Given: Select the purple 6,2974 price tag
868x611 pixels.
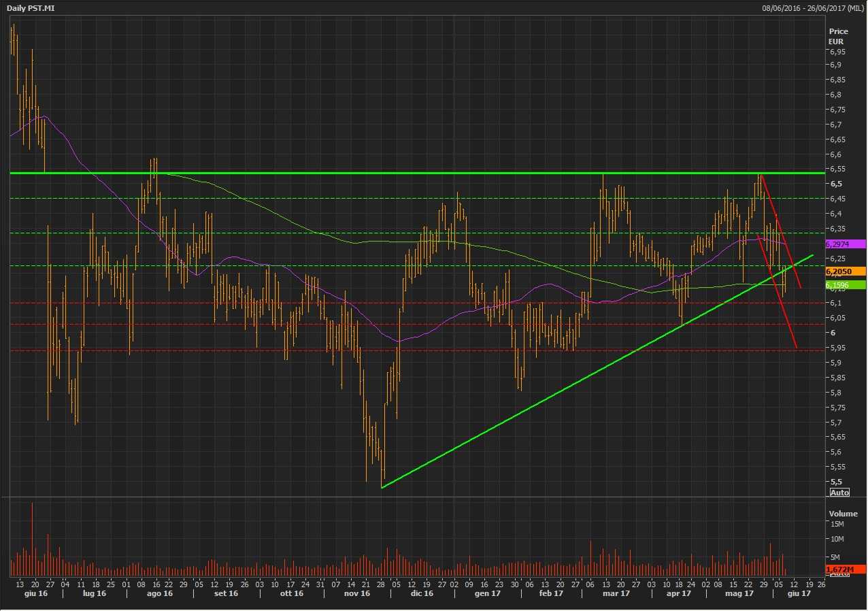Looking at the screenshot, I should [x=844, y=244].
